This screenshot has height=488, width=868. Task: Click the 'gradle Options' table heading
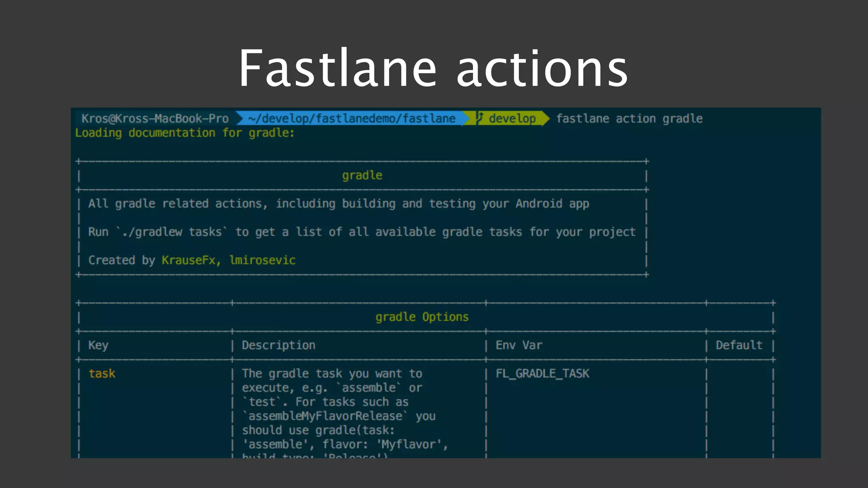(x=422, y=317)
